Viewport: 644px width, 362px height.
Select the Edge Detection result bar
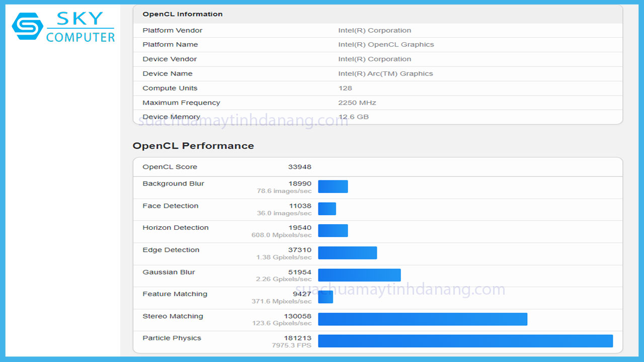click(x=347, y=252)
